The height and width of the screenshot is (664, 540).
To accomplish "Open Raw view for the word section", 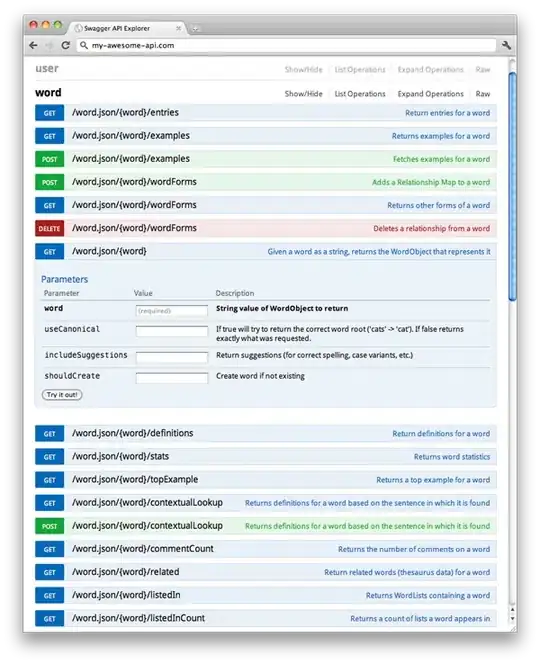I will click(483, 94).
